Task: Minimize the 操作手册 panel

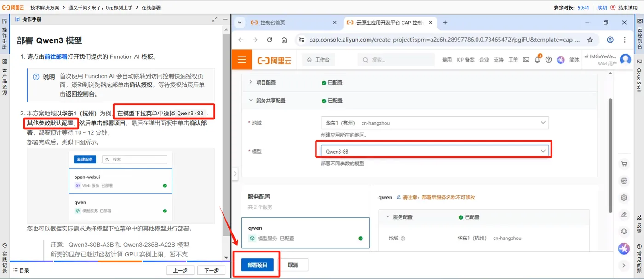Action: [225, 19]
